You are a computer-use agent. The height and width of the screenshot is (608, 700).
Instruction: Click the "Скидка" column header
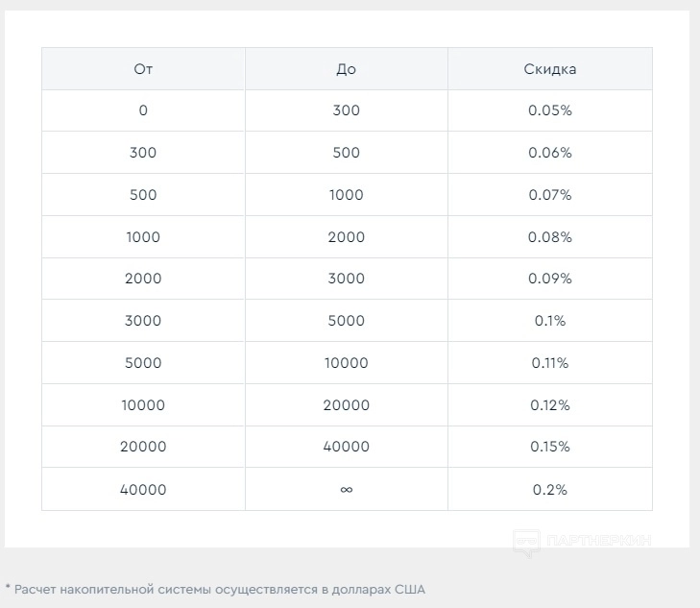[x=550, y=69]
